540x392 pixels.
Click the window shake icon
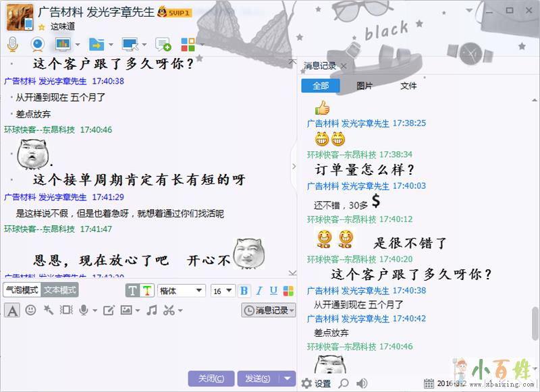[x=66, y=310]
